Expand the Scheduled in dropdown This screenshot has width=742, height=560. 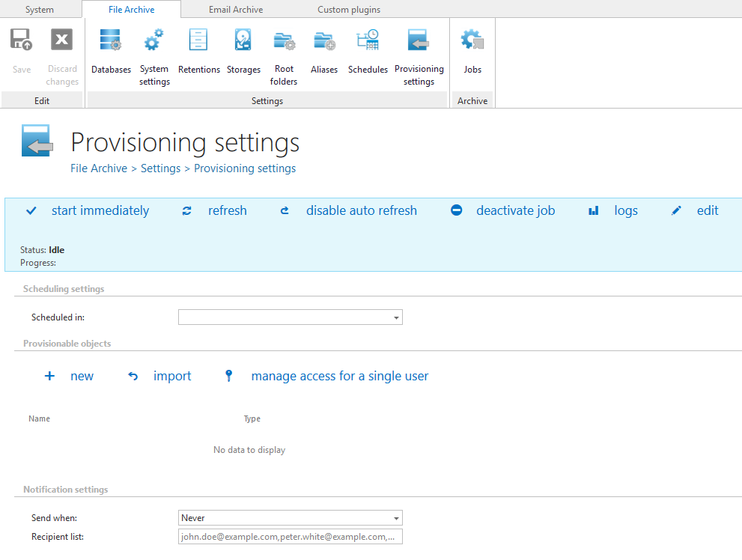(395, 317)
